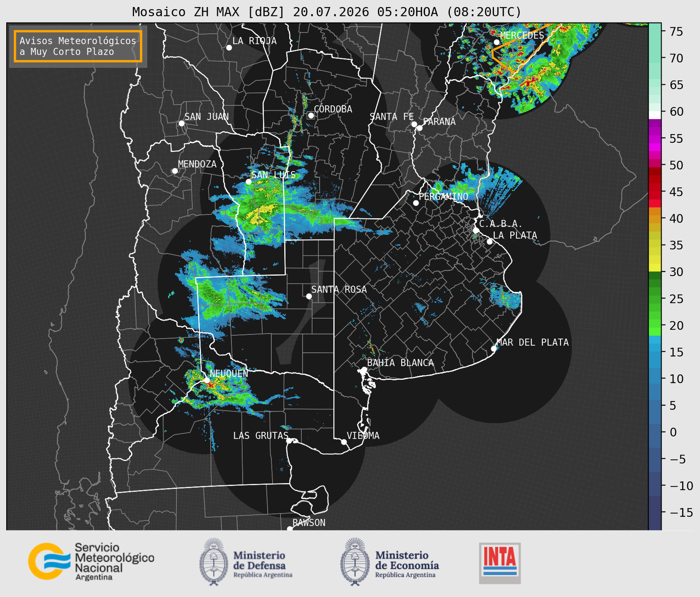Click the green 25 dBZ legend band
Screen dimensions: 700x597
click(655, 298)
